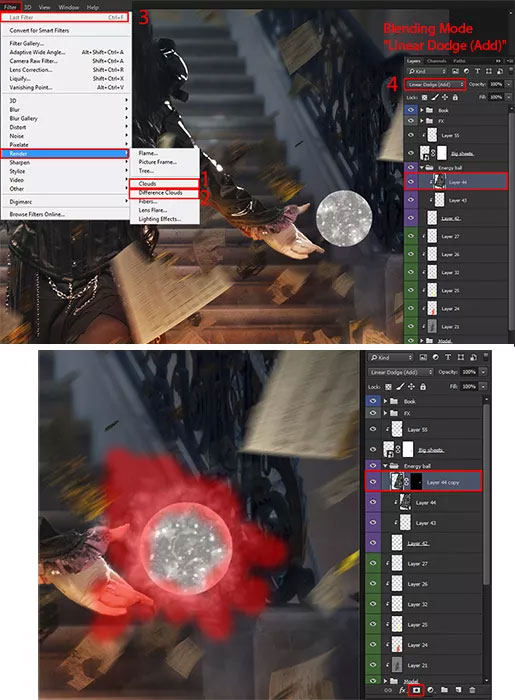515x700 pixels.
Task: Toggle Layer 27 visibility in lower panel
Action: coord(373,563)
